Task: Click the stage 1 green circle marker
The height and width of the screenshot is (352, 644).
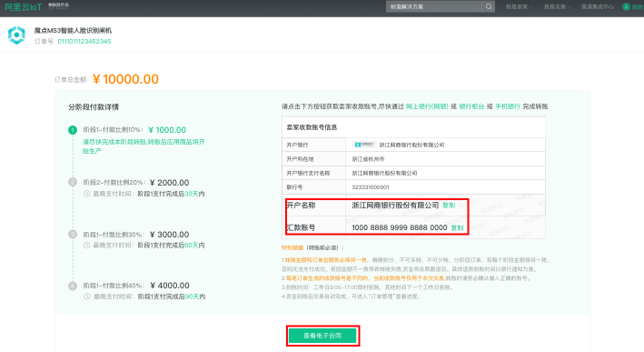Action: tap(73, 130)
